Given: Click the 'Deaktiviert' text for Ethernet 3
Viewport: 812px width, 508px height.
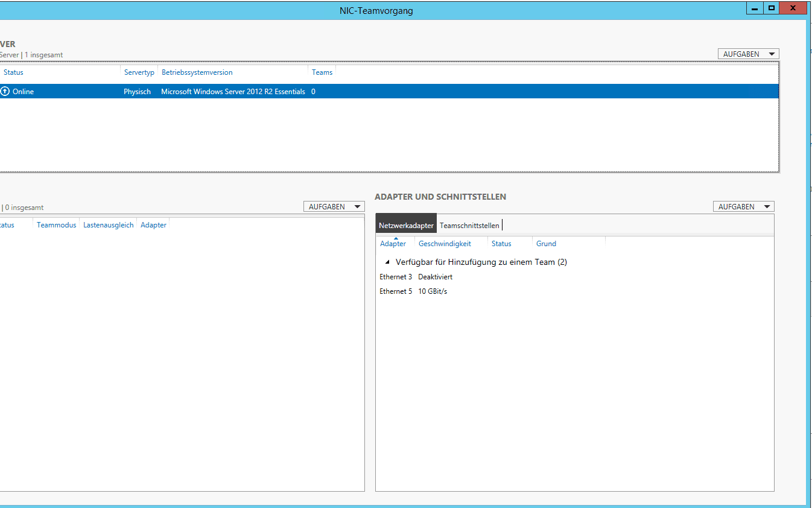Looking at the screenshot, I should 435,277.
